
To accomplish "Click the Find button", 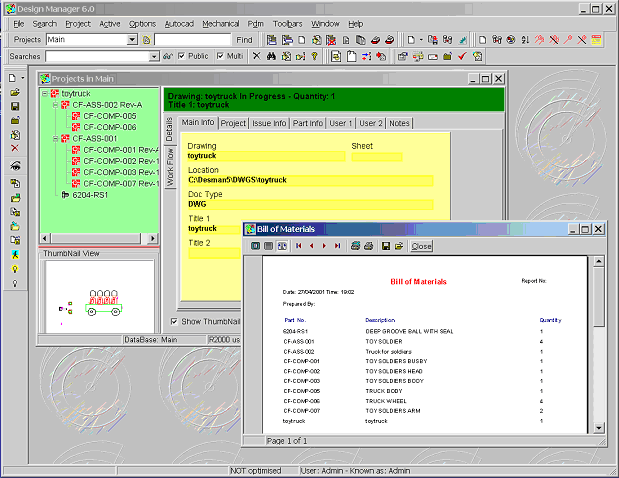I will point(244,40).
